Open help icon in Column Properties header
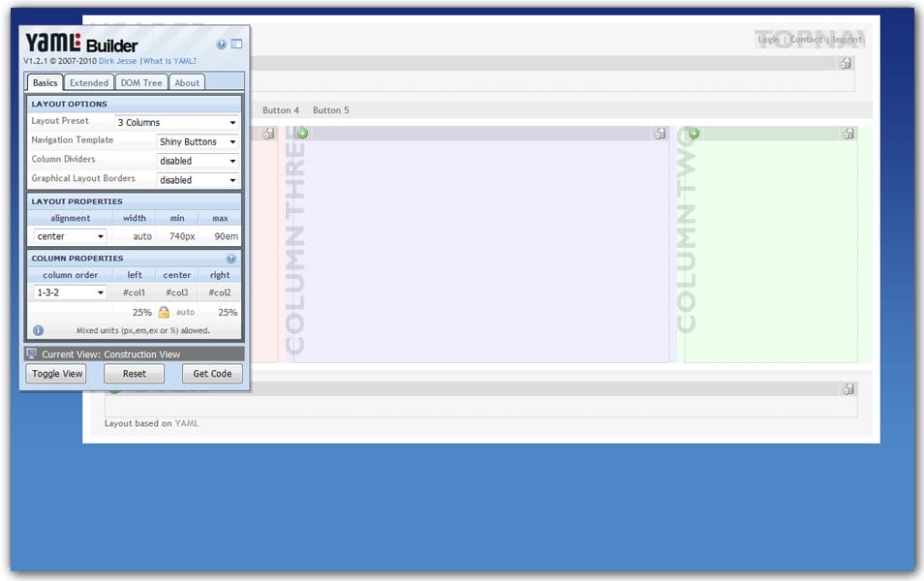Screen dimensions: 924x581 tap(231, 259)
